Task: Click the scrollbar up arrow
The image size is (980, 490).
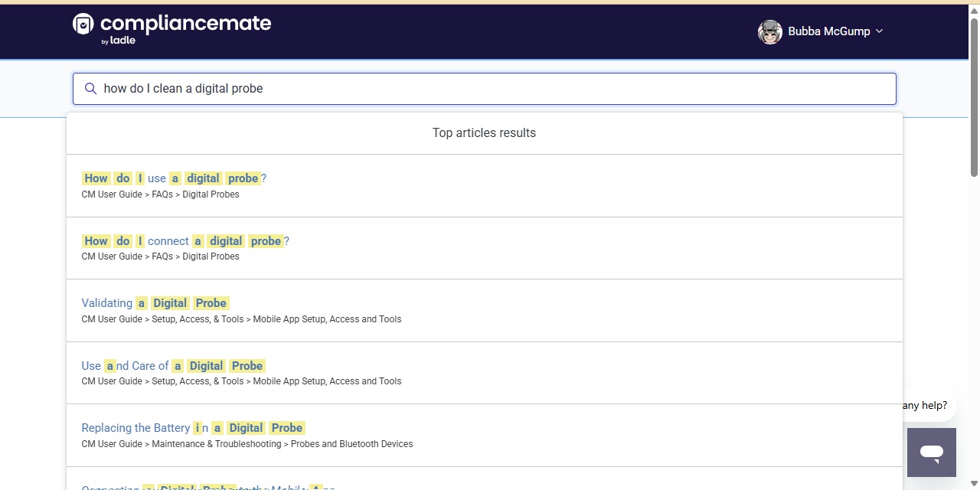Action: click(x=974, y=11)
